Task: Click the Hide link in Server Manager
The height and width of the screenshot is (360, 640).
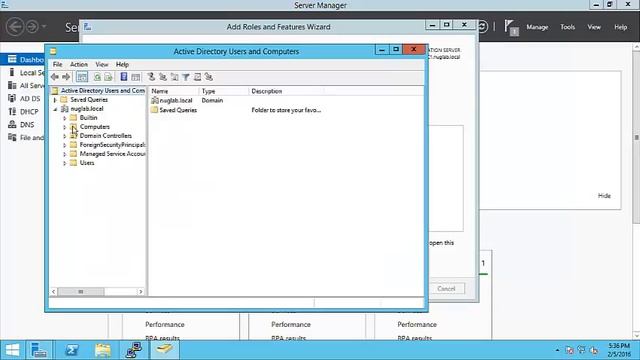Action: click(604, 196)
